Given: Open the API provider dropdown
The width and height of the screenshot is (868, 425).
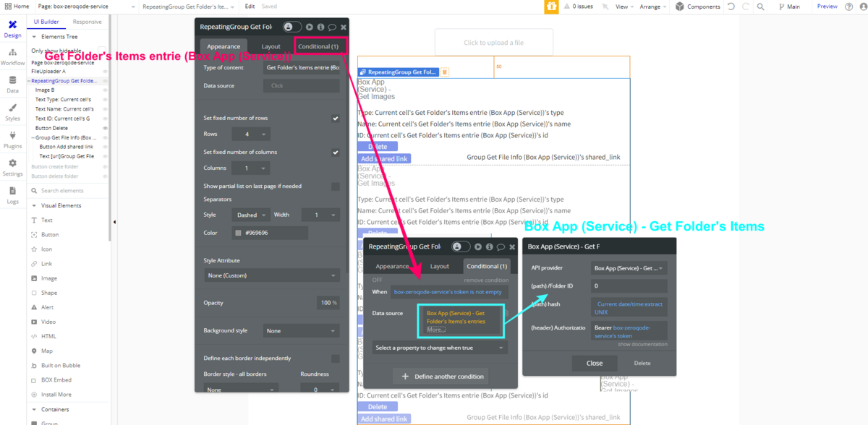Looking at the screenshot, I should (629, 268).
